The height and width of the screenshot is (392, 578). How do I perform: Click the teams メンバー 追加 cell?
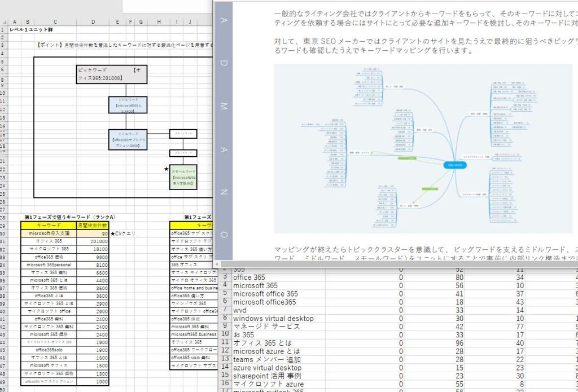coord(278,360)
